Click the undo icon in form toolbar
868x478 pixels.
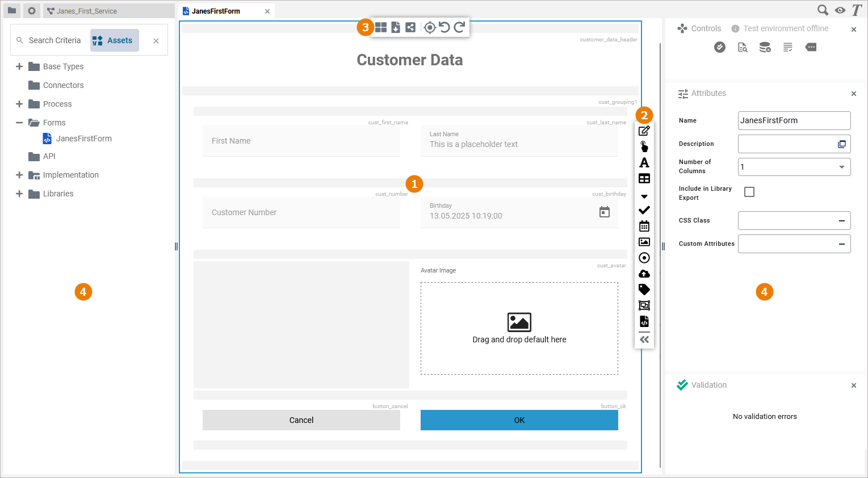pyautogui.click(x=445, y=27)
